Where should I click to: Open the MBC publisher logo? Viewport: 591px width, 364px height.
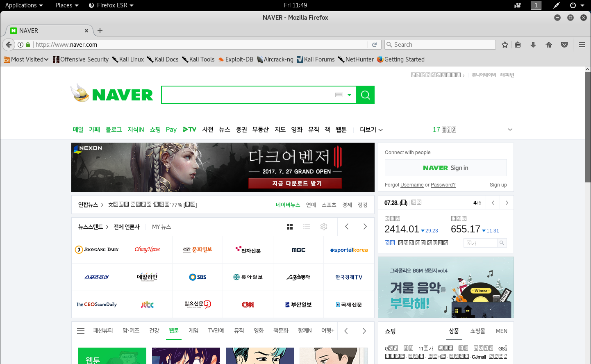(x=298, y=250)
